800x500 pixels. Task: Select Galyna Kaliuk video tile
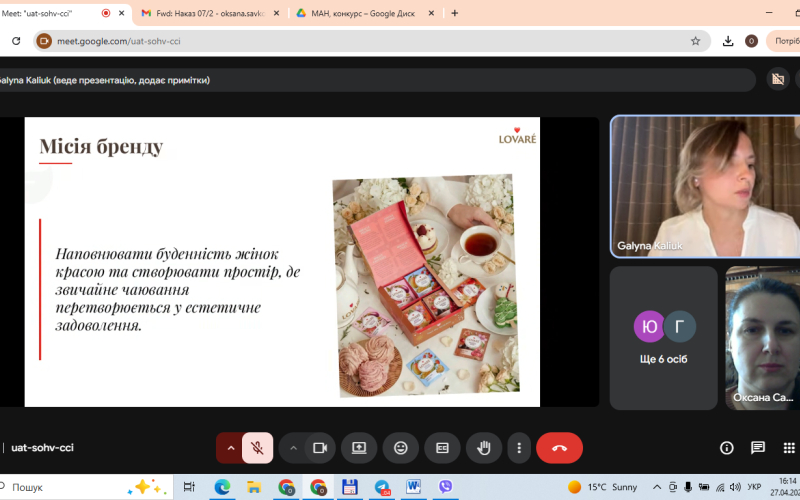[x=706, y=187]
